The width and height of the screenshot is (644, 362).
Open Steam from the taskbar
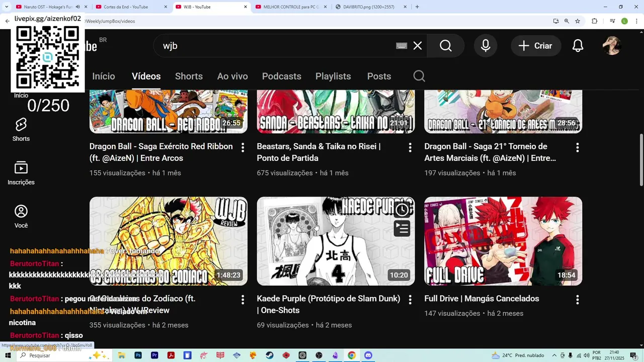pos(270,355)
